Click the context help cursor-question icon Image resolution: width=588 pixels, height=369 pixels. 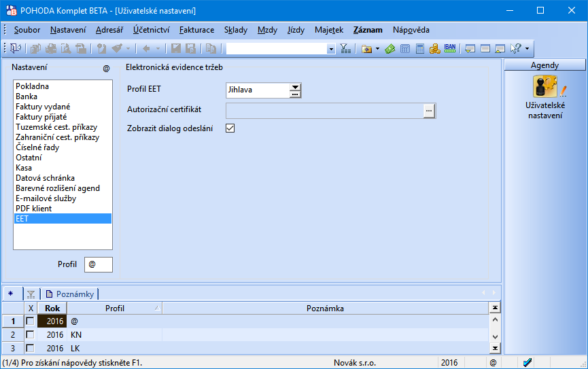click(516, 48)
